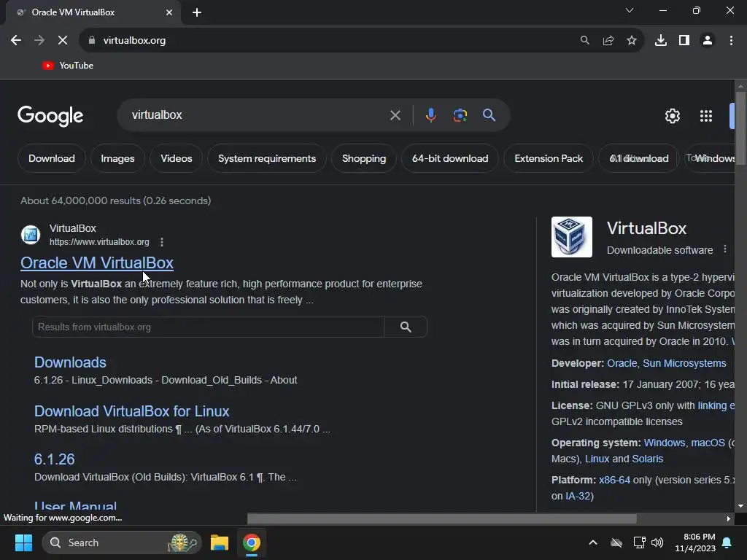Select the Download filter chip
This screenshot has height=560, width=747.
tap(52, 158)
